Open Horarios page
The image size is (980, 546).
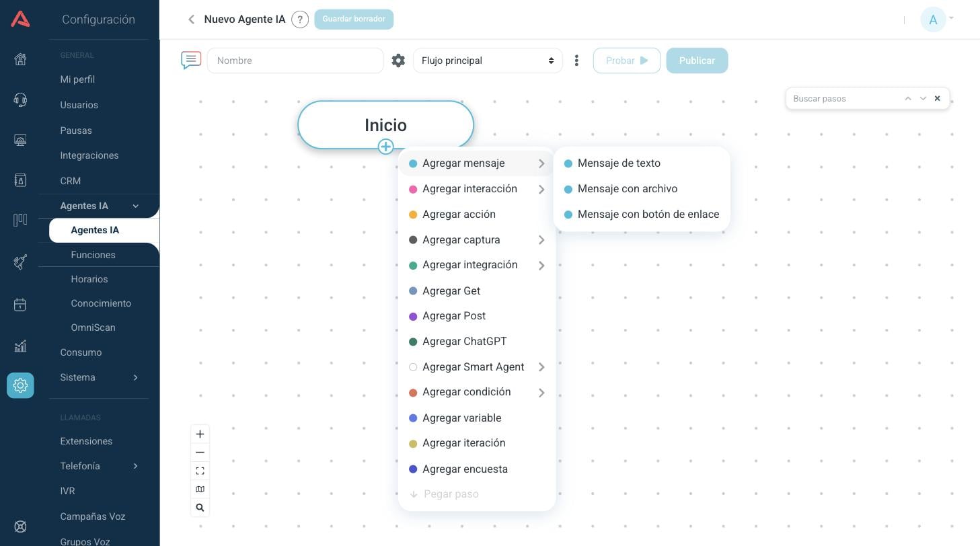point(89,279)
